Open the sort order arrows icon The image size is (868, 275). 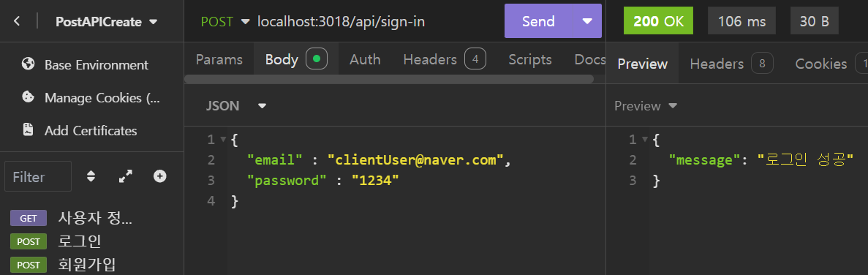pyautogui.click(x=91, y=176)
